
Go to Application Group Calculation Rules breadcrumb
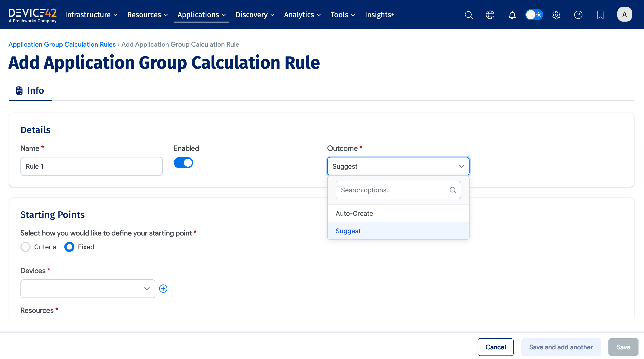click(x=62, y=44)
